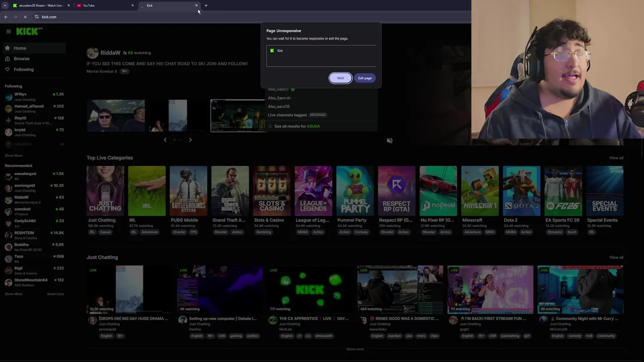The image size is (644, 362).
Task: Open the tab search dropdown arrow
Action: 5,6
